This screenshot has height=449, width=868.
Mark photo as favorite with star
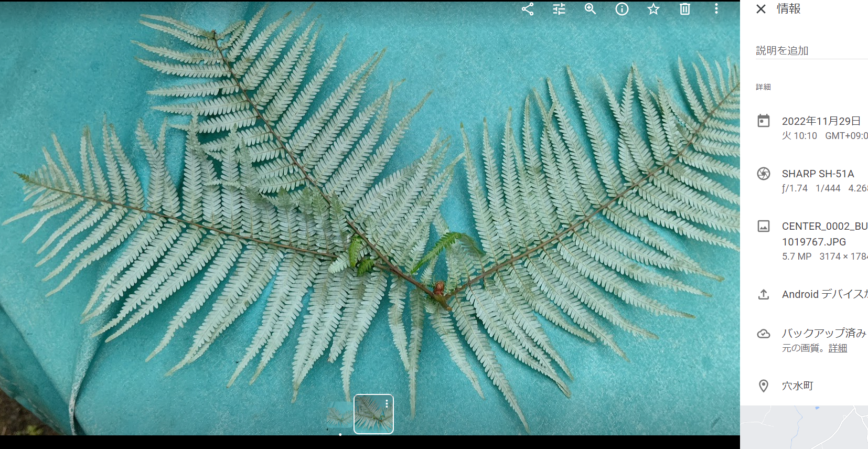point(653,9)
